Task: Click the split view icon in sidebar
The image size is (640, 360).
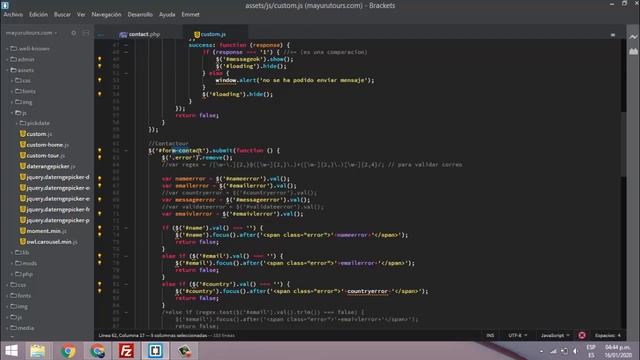Action: 86,33
